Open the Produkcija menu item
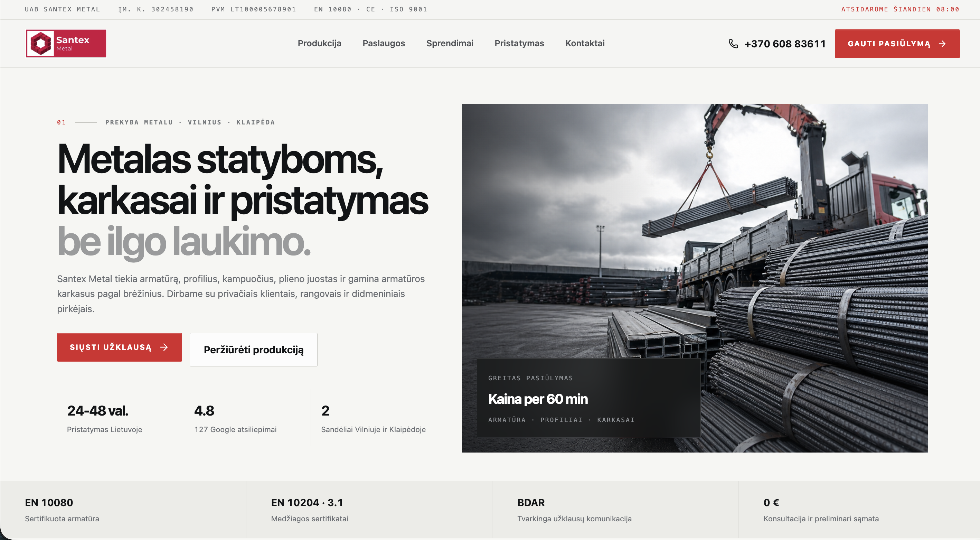This screenshot has width=980, height=540. pos(319,43)
